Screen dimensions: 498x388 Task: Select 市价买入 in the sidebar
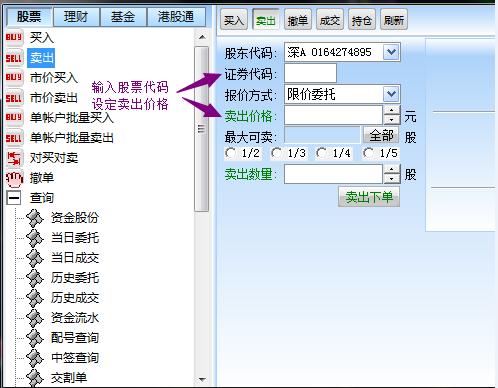tap(54, 78)
